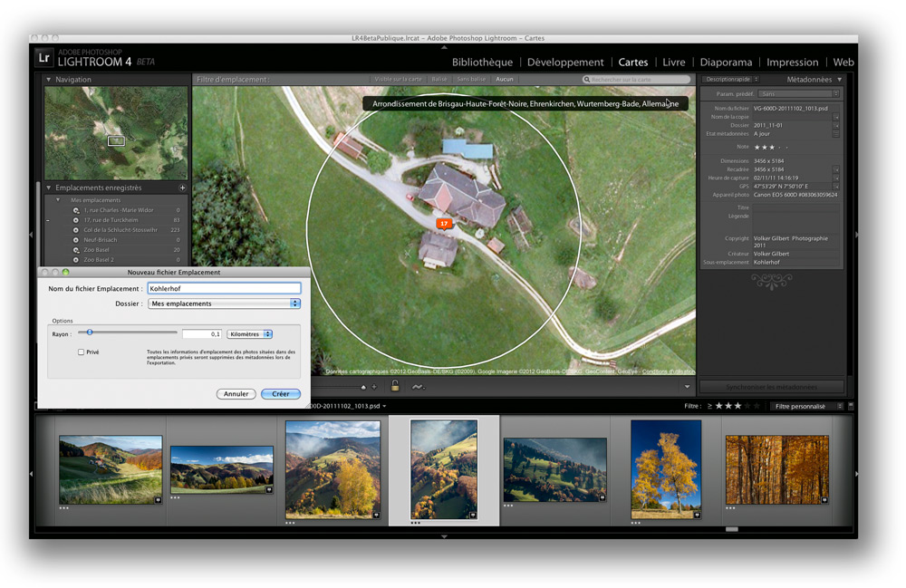Click the arrow button next to Recadrée dimensions

click(835, 169)
